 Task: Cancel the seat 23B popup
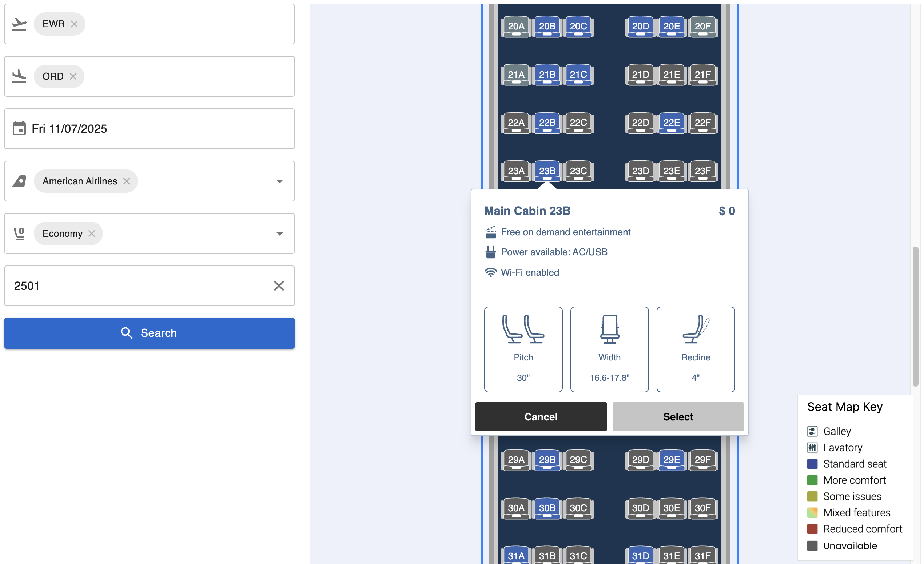pyautogui.click(x=541, y=417)
